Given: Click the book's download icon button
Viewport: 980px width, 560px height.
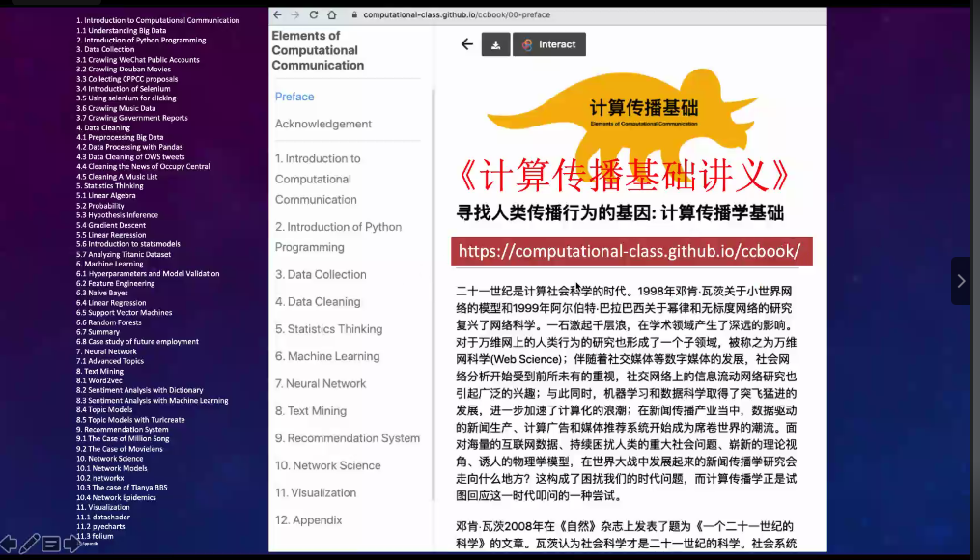Looking at the screenshot, I should point(495,44).
